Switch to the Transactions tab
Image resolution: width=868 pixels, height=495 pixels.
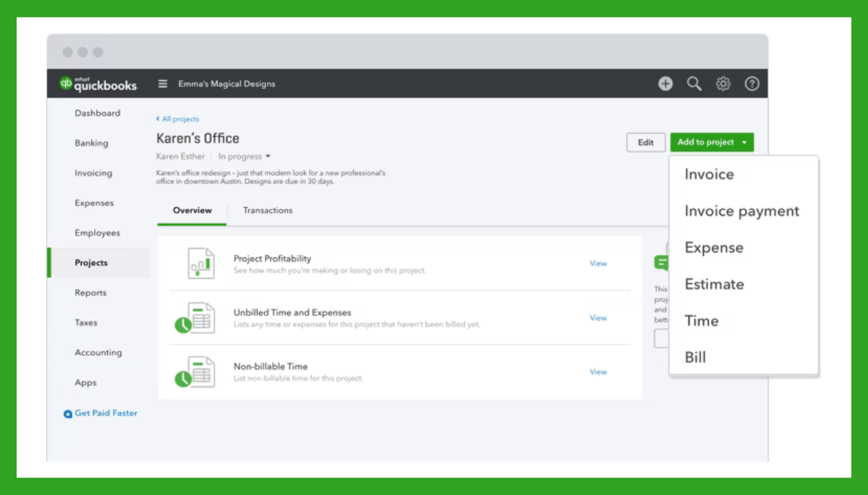click(267, 210)
